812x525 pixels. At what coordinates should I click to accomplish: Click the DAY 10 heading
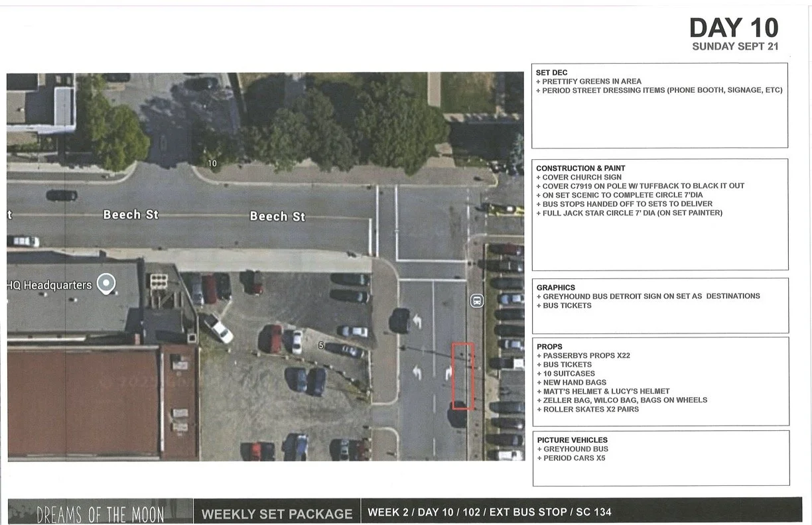click(x=734, y=28)
